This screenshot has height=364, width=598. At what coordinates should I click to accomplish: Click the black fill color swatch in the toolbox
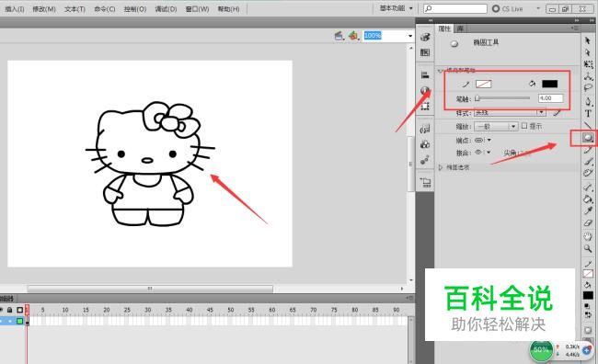tap(588, 295)
